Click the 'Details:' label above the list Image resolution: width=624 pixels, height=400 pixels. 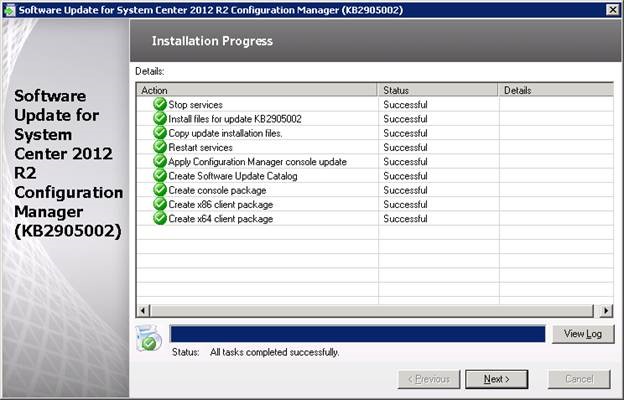pyautogui.click(x=150, y=71)
